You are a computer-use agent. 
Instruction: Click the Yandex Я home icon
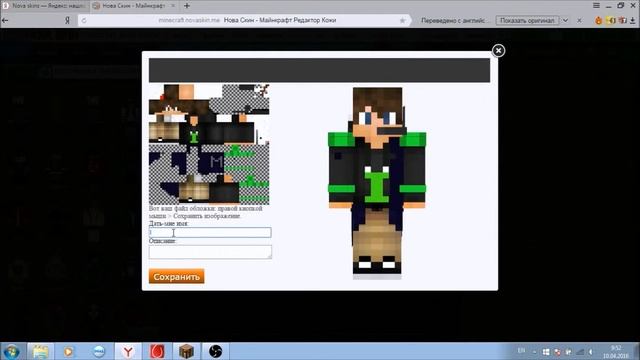click(67, 20)
